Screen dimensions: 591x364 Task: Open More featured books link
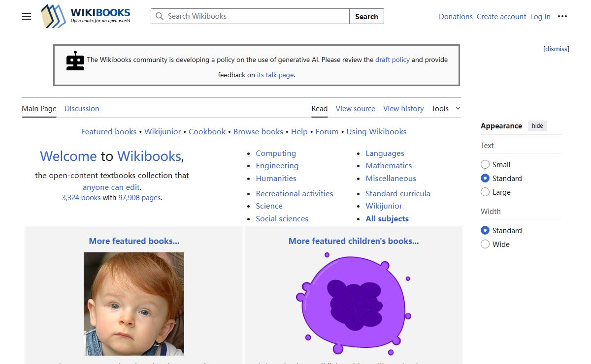pos(134,241)
